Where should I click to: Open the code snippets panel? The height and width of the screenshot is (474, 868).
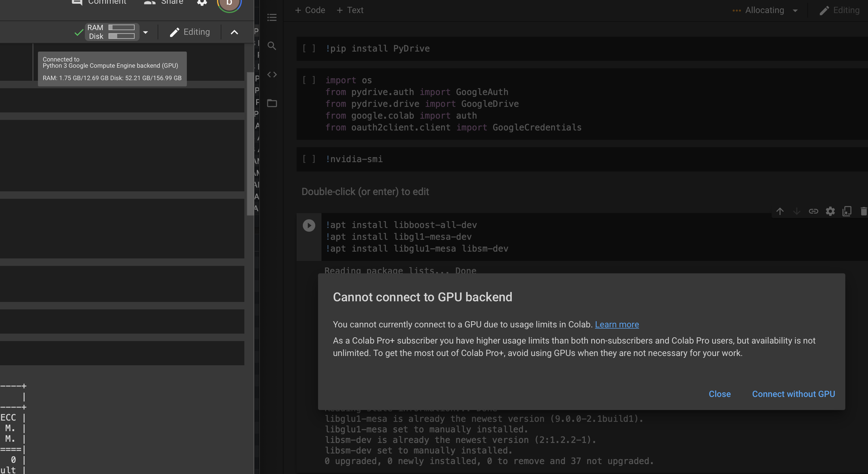tap(272, 75)
